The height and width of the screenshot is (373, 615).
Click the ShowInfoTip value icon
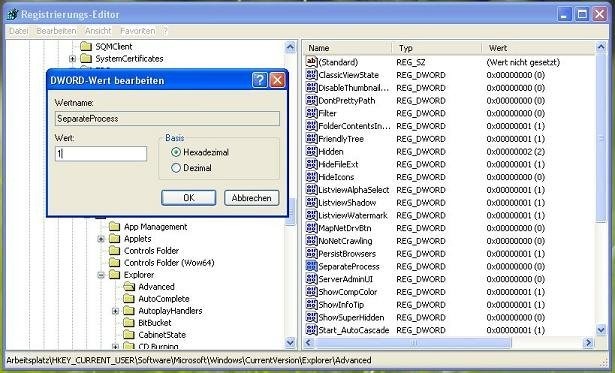pyautogui.click(x=311, y=304)
